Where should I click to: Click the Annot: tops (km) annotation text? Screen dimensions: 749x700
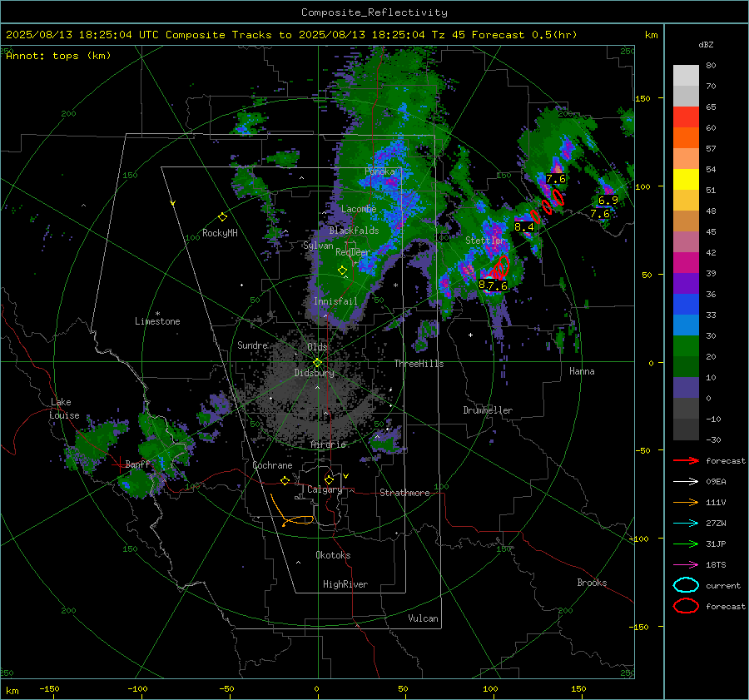(58, 56)
